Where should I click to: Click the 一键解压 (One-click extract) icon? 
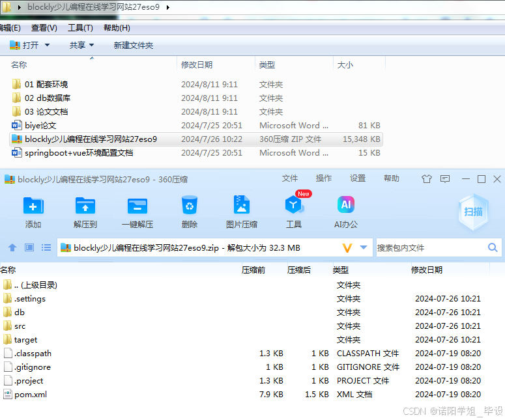pyautogui.click(x=137, y=206)
